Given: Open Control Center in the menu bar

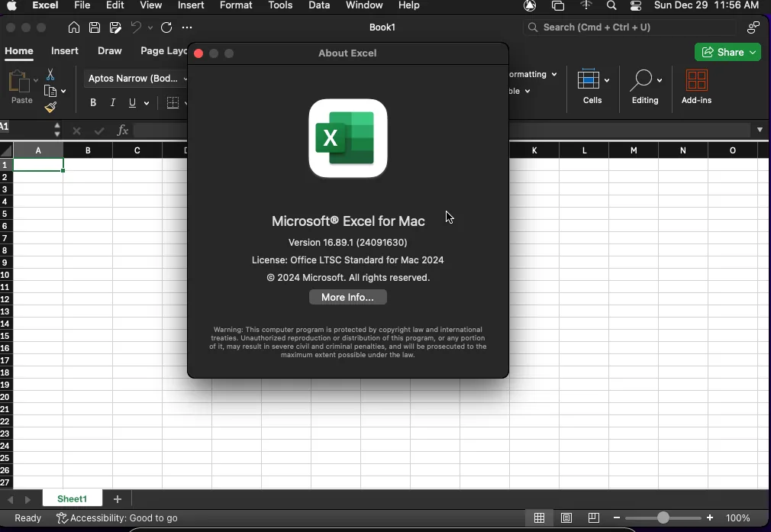Looking at the screenshot, I should pyautogui.click(x=636, y=5).
